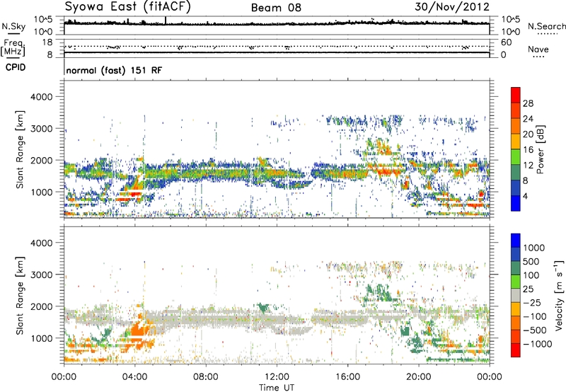Click the 16:00 time axis tick

[x=347, y=377]
